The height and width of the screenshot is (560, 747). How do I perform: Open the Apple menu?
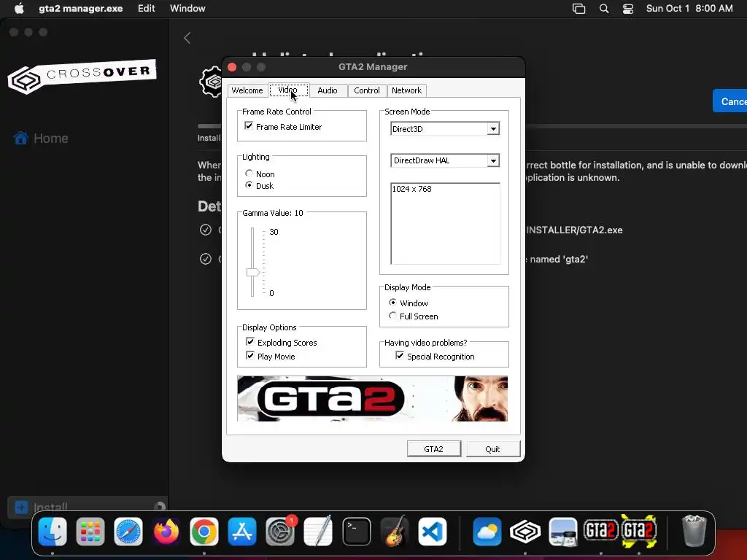pos(19,8)
